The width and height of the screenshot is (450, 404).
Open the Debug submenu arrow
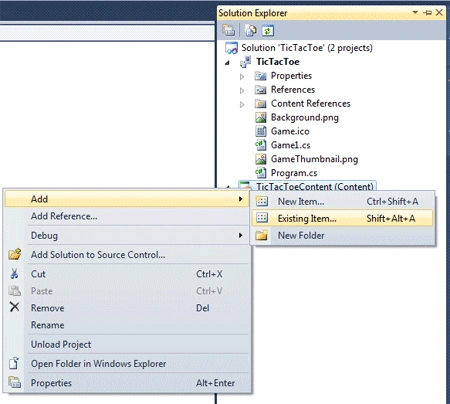click(240, 235)
